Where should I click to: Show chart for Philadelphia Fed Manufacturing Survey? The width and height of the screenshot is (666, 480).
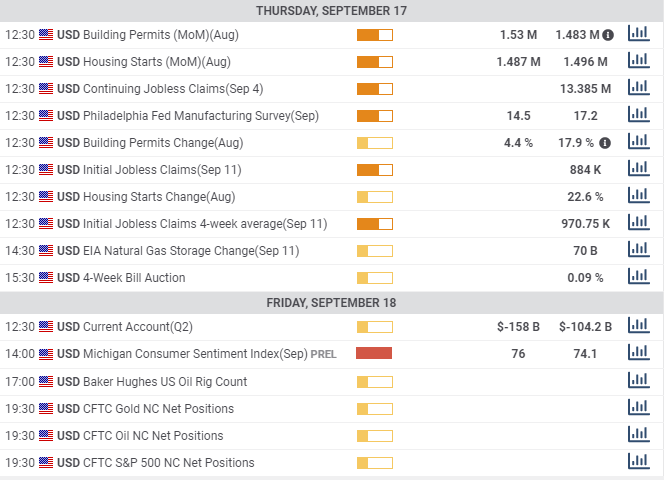pyautogui.click(x=639, y=115)
